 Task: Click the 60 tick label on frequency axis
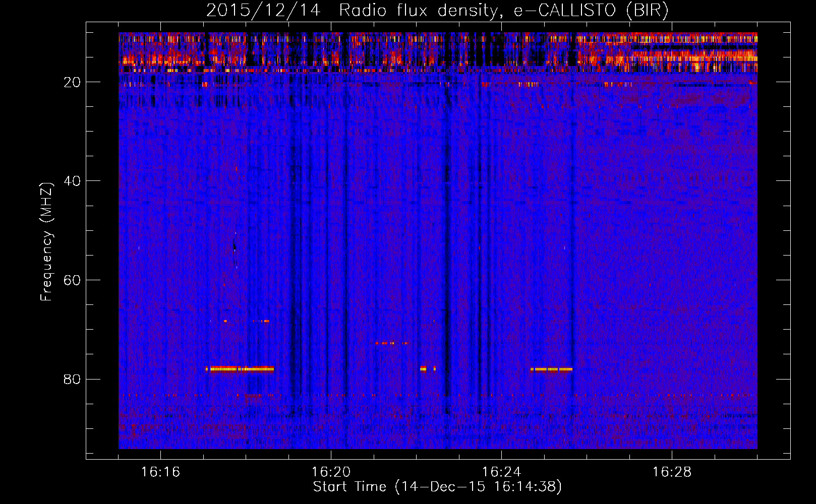click(72, 280)
